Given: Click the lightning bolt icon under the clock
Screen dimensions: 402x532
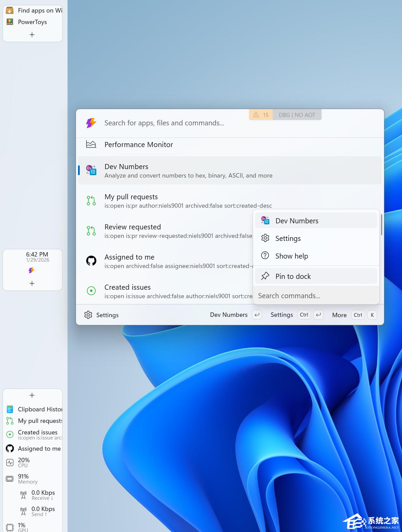Looking at the screenshot, I should coord(32,270).
